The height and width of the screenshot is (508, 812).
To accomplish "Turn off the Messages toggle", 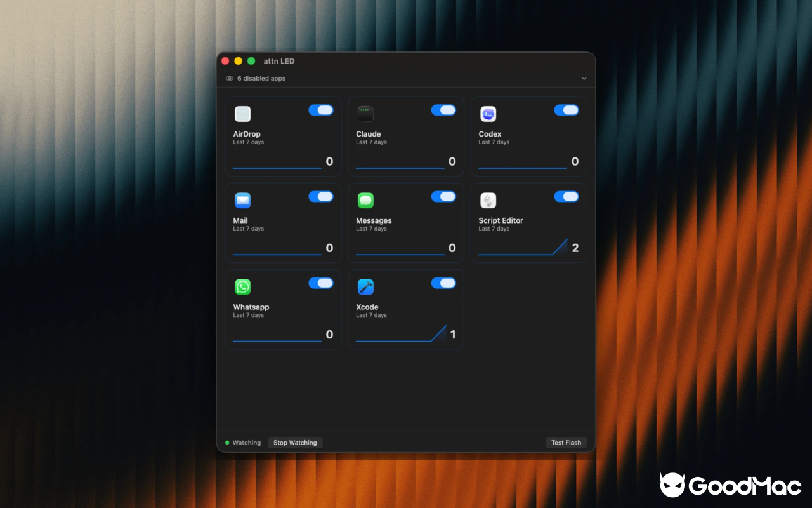I will pos(443,197).
